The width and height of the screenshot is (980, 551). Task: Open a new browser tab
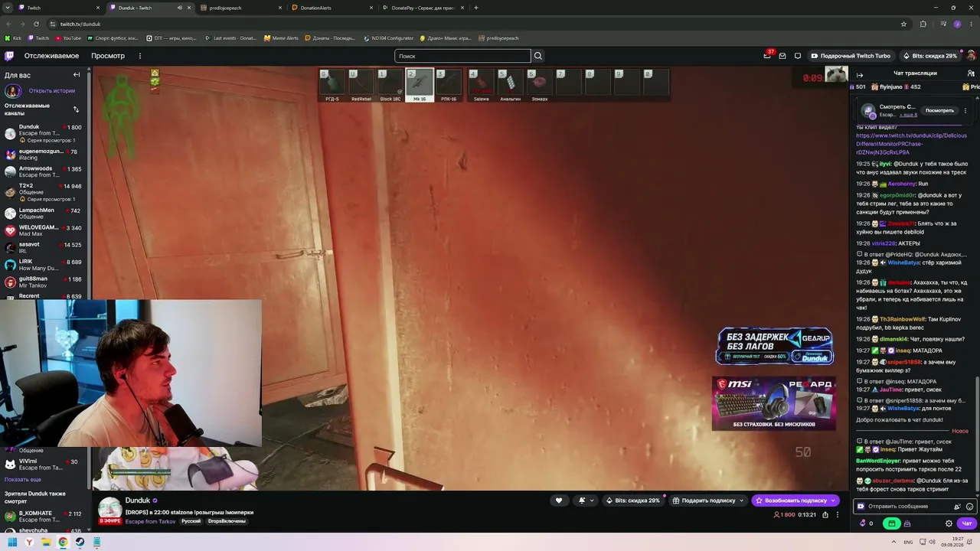[x=476, y=8]
